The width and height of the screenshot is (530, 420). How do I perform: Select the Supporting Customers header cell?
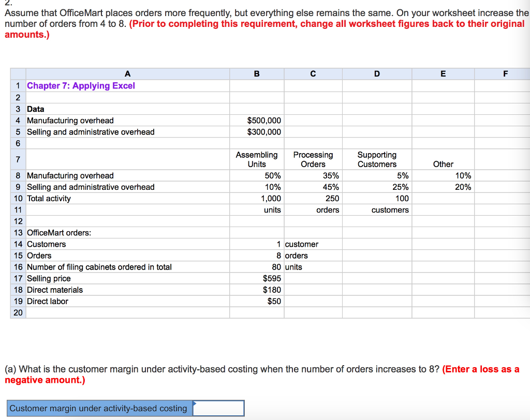[376, 159]
